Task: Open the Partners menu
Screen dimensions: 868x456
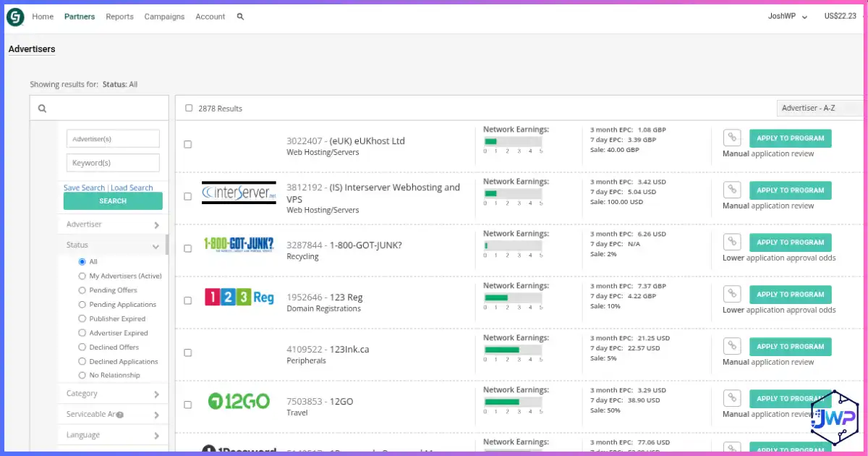Action: pos(80,17)
